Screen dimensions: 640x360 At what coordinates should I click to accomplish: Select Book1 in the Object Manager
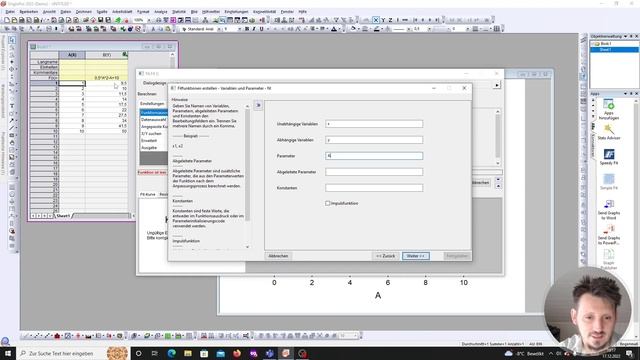click(x=606, y=43)
